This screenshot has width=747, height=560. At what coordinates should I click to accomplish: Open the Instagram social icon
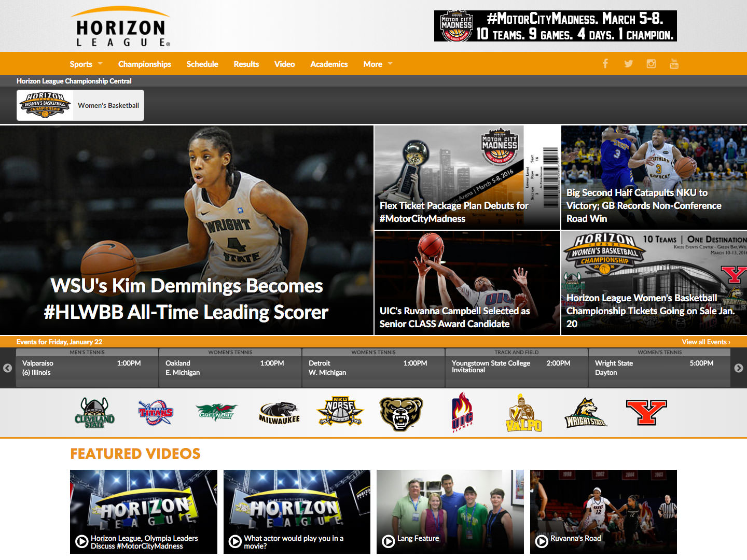click(x=651, y=64)
